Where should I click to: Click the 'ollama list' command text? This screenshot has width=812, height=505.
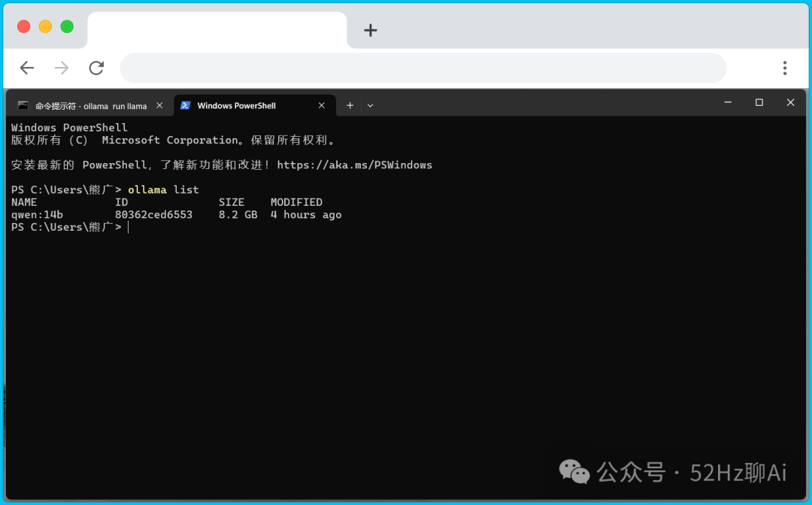coord(163,190)
